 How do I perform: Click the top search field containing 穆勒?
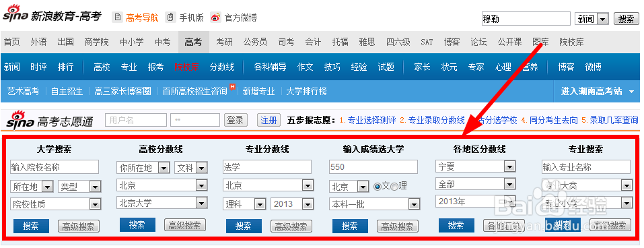(x=526, y=18)
